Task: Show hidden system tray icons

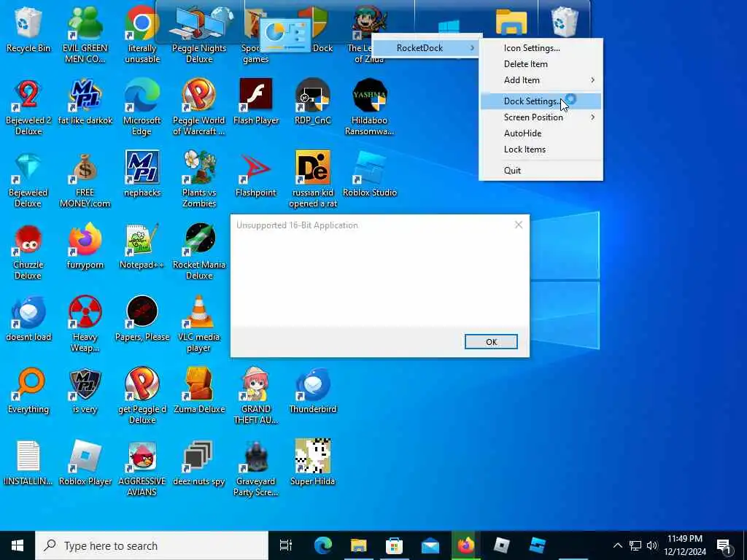Action: [617, 545]
